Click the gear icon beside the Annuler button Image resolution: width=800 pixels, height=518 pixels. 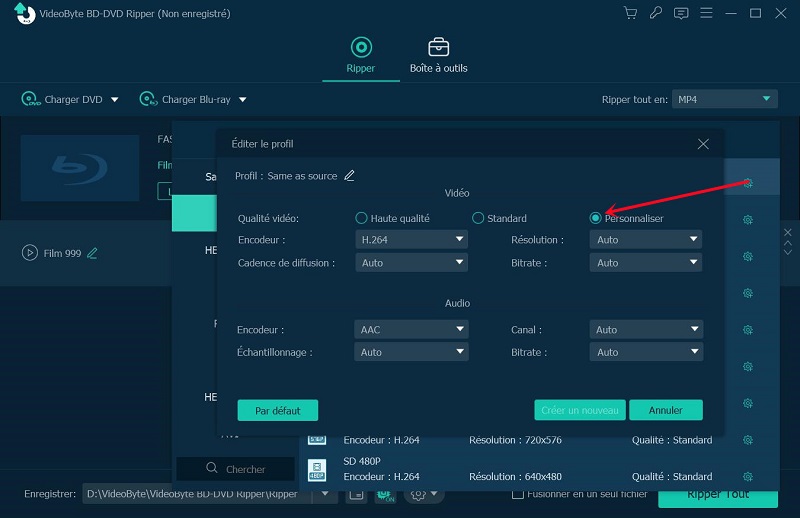pyautogui.click(x=748, y=403)
